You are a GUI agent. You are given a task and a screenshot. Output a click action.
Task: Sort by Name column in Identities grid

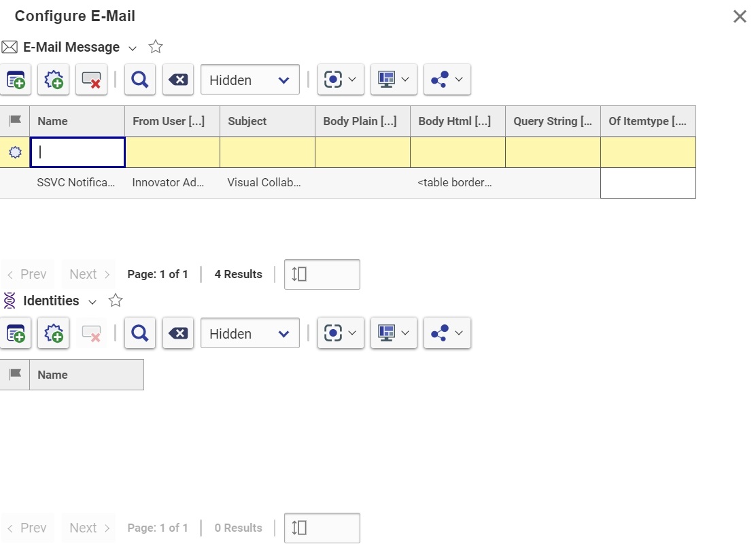click(x=87, y=375)
